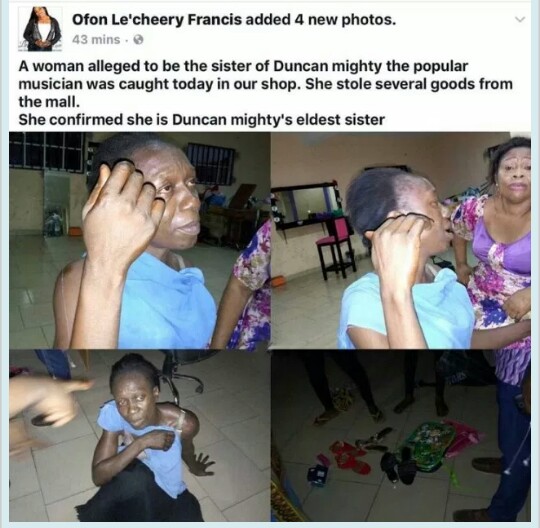Screen dimensions: 540x528
Task: Click the red slippers on the floor
Action: (350, 458)
